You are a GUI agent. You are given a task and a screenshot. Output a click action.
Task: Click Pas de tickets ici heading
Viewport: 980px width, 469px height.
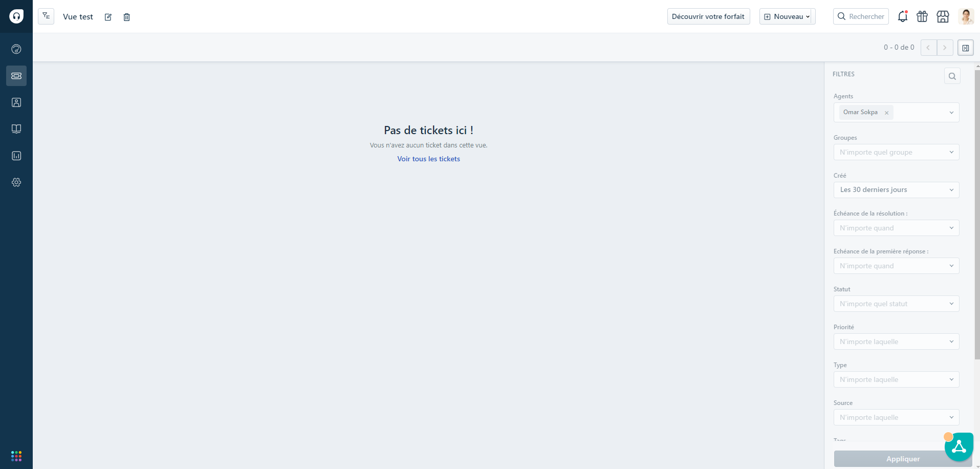429,131
